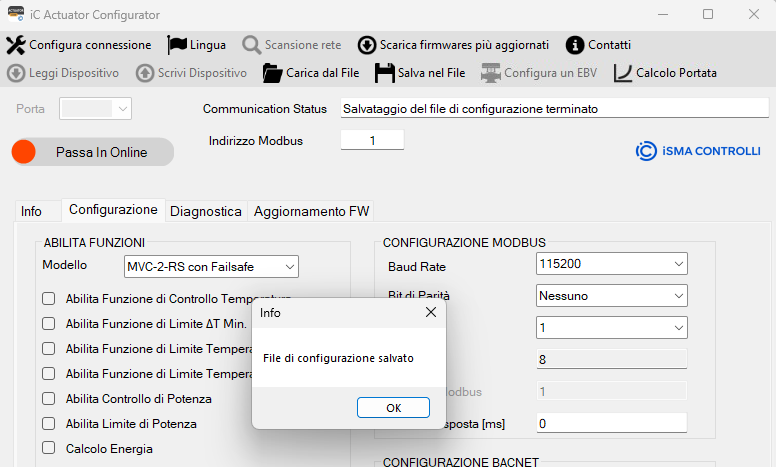Check Abilita Limite di Potenza
Screen dimensions: 776x467
pyautogui.click(x=48, y=423)
